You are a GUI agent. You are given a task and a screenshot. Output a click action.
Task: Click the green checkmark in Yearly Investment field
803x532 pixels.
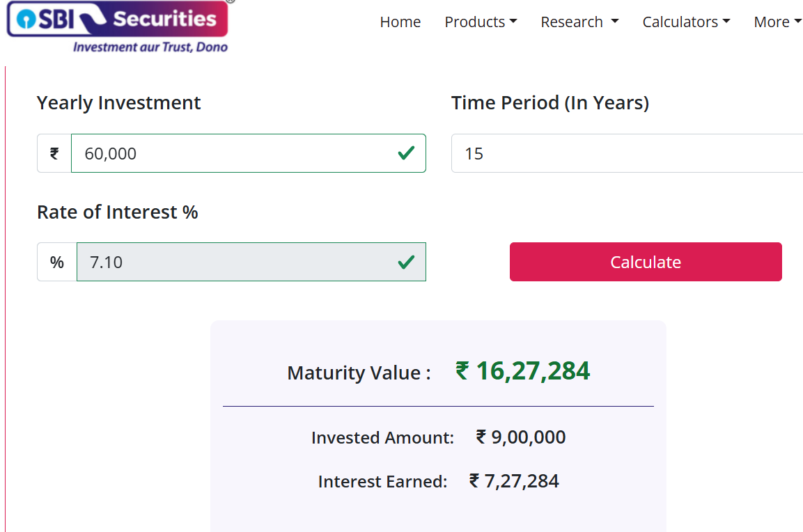406,153
